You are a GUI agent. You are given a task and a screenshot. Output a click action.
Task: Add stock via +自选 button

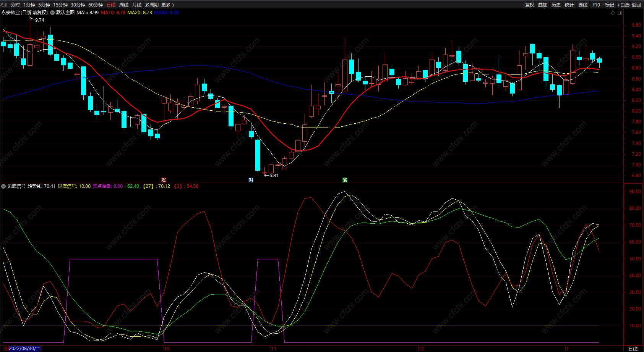tap(623, 5)
